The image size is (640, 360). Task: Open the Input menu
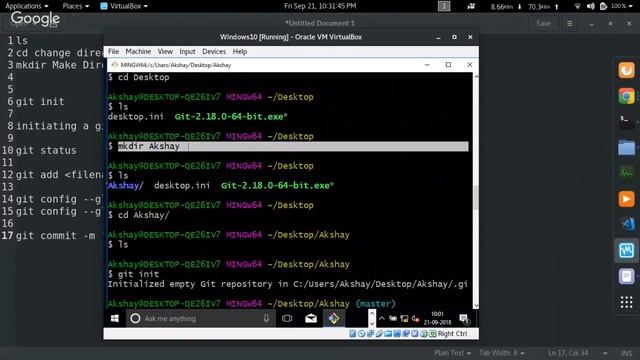point(187,51)
